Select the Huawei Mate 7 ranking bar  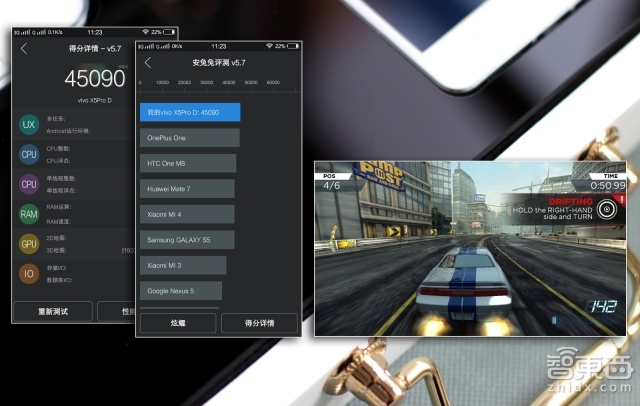coord(188,188)
